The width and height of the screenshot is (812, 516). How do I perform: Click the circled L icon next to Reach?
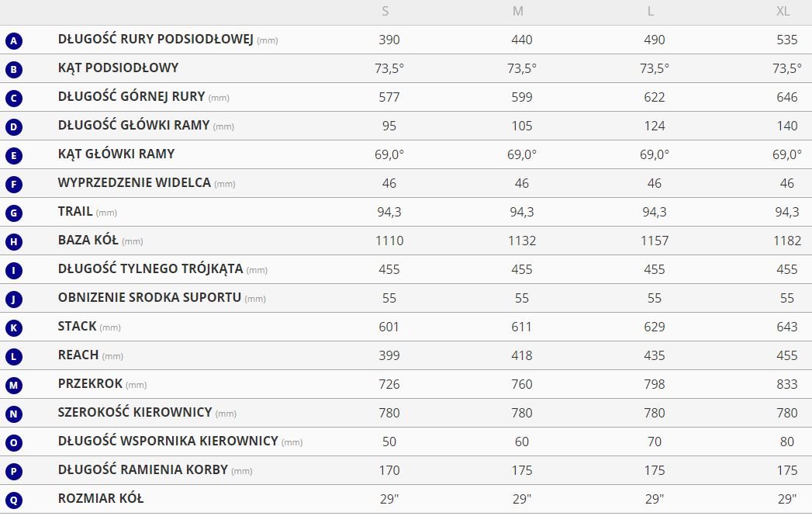[x=13, y=357]
